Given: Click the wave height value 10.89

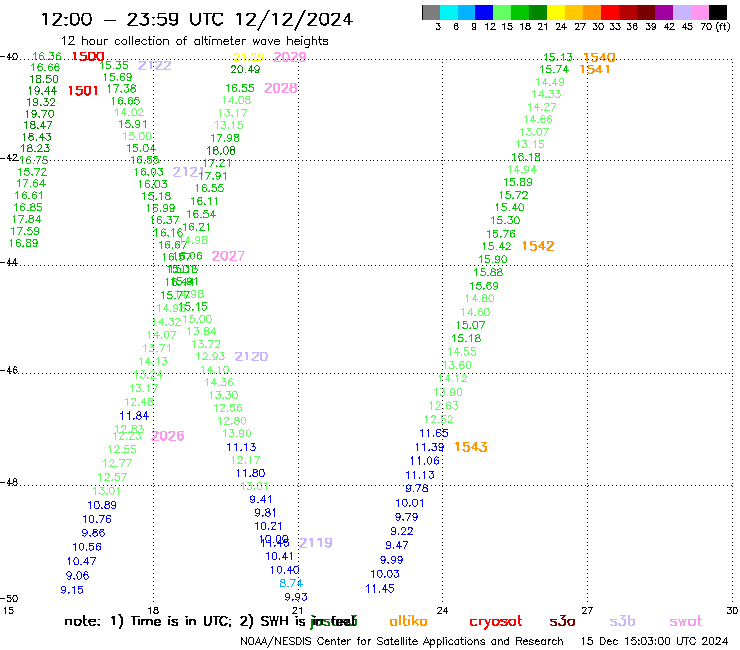Looking at the screenshot, I should [x=102, y=505].
